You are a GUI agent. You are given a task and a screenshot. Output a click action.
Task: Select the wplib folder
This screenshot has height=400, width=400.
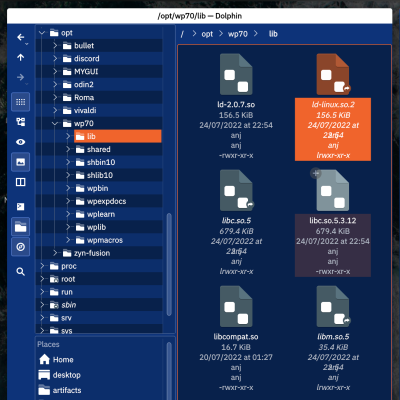click(91, 227)
